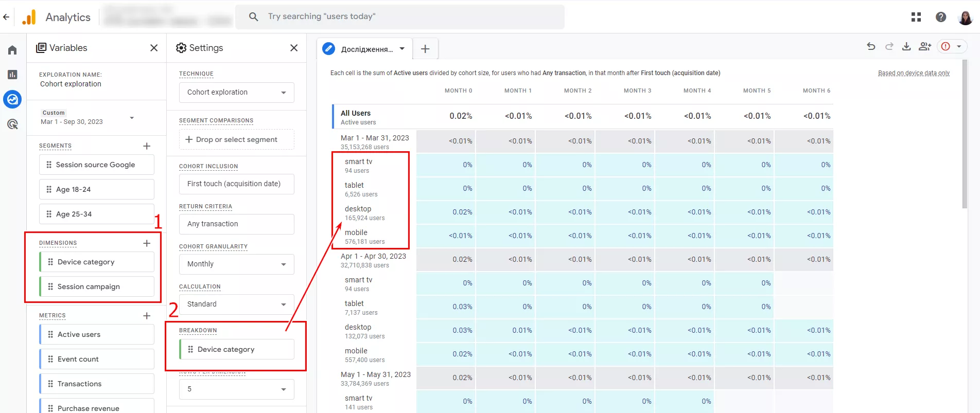Click the pencil icon on exploration tab
The height and width of the screenshot is (413, 980).
tap(328, 49)
